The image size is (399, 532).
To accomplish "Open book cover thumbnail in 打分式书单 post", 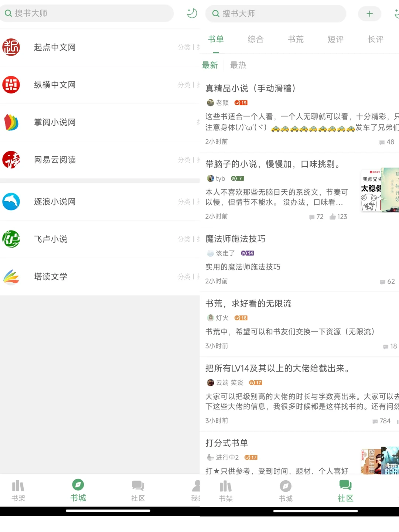I will [380, 460].
